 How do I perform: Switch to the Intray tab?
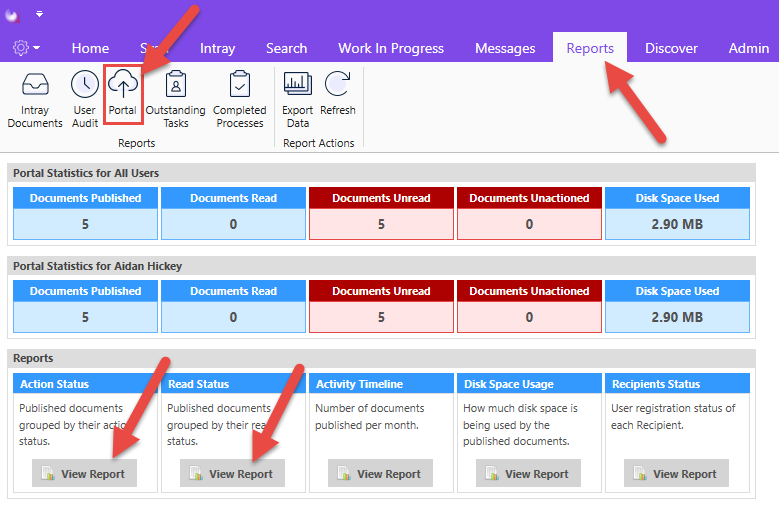pos(218,48)
